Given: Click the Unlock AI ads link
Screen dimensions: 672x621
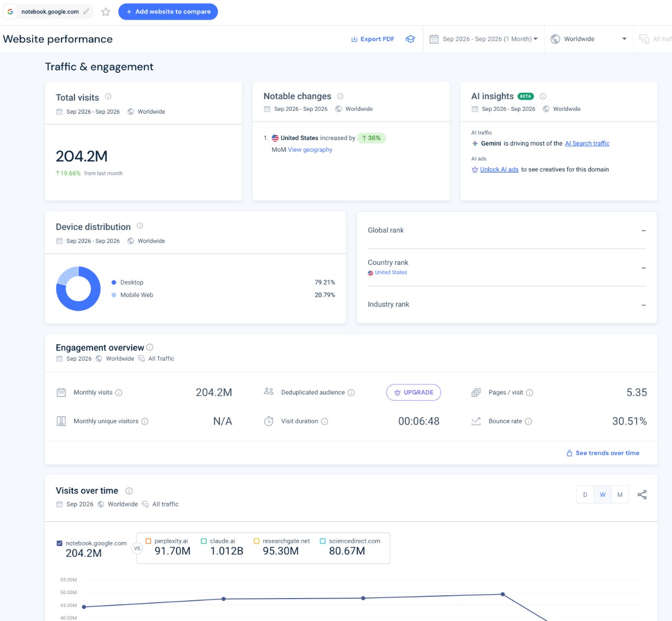Looking at the screenshot, I should (x=499, y=170).
